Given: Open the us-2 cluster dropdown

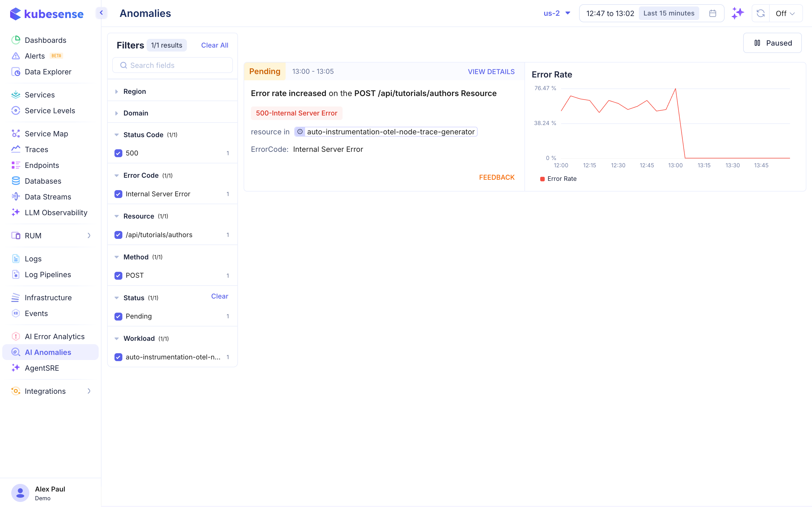Looking at the screenshot, I should click(557, 14).
